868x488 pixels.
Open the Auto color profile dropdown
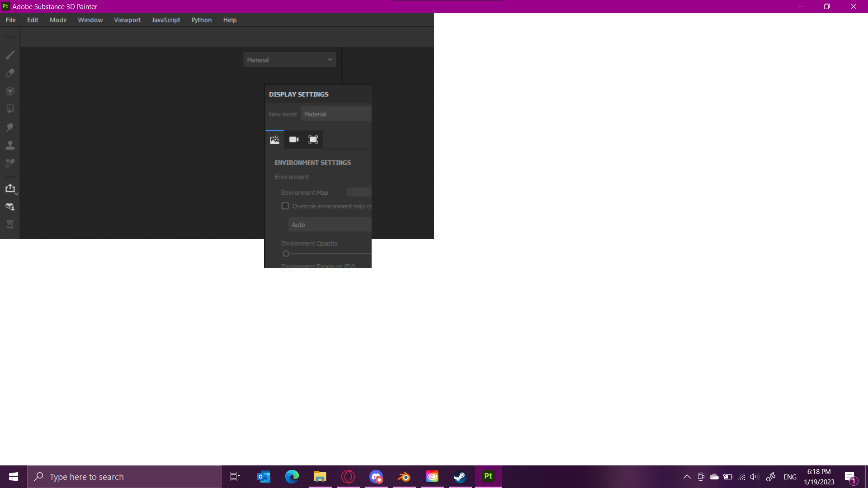(330, 224)
